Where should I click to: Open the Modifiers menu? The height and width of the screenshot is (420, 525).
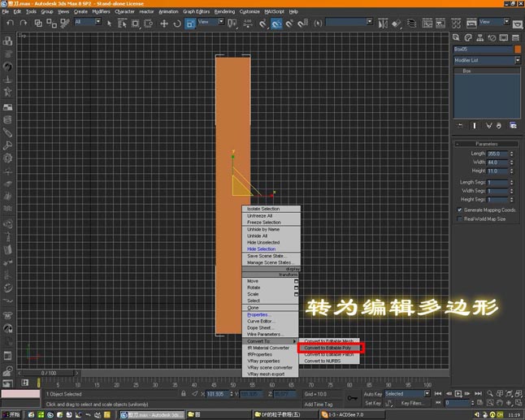(x=101, y=11)
